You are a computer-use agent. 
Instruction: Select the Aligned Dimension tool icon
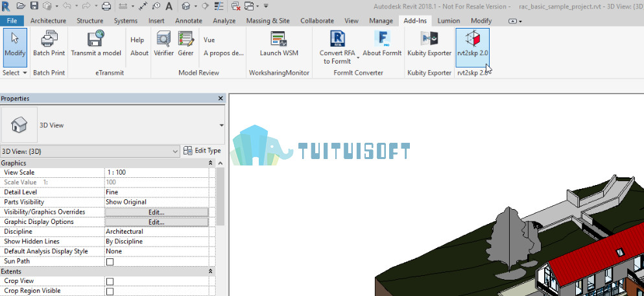(143, 6)
